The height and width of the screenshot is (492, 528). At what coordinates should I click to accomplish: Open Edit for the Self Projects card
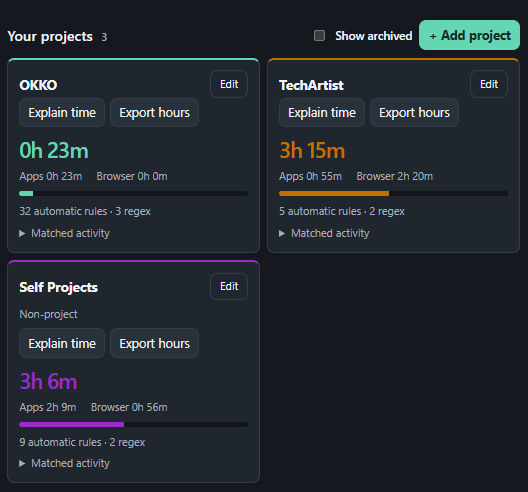(x=229, y=286)
